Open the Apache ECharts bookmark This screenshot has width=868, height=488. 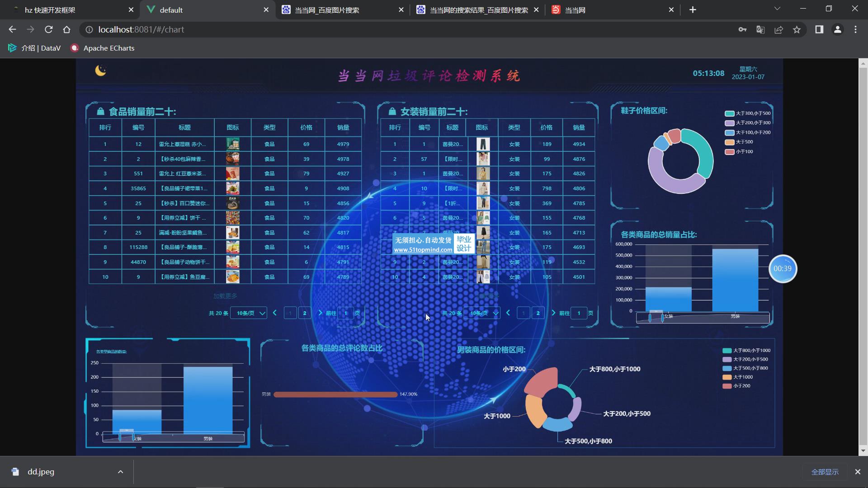[x=103, y=48]
